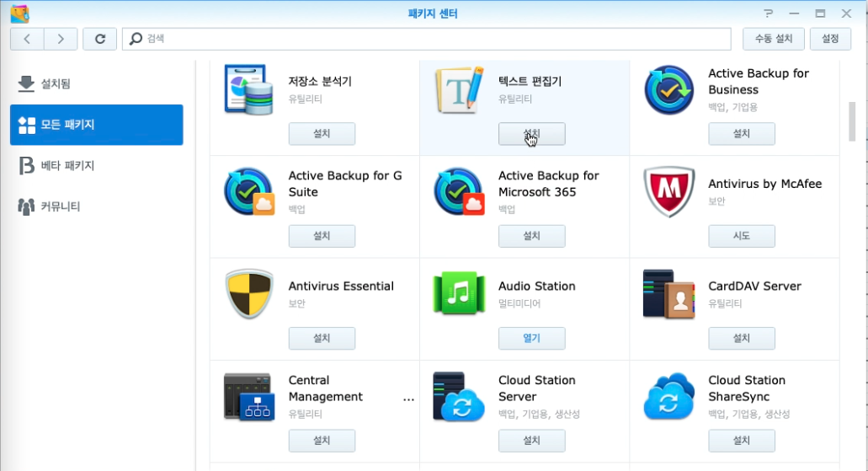
Task: Click the Antivirus by McAfee title
Action: coord(764,184)
